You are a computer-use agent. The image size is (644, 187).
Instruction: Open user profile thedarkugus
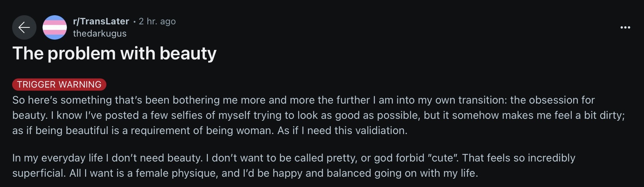(100, 34)
